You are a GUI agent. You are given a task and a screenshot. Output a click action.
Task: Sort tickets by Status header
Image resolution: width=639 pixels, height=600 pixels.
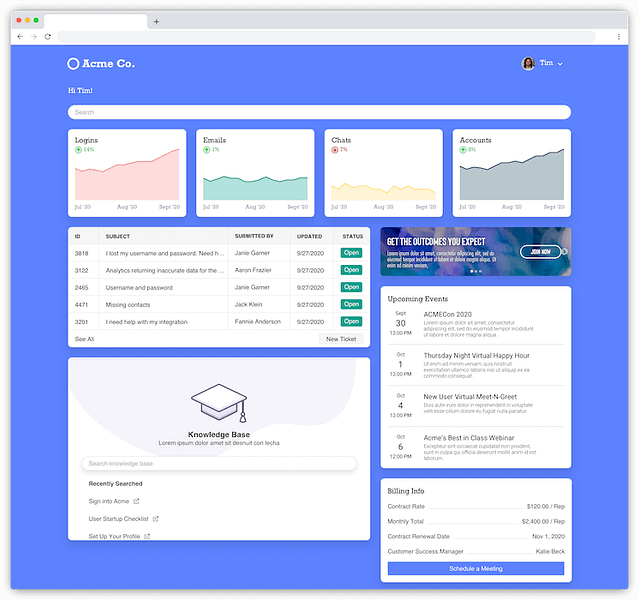tap(353, 236)
